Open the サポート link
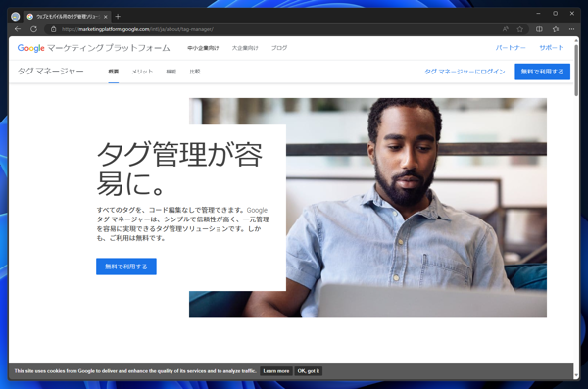 [551, 48]
